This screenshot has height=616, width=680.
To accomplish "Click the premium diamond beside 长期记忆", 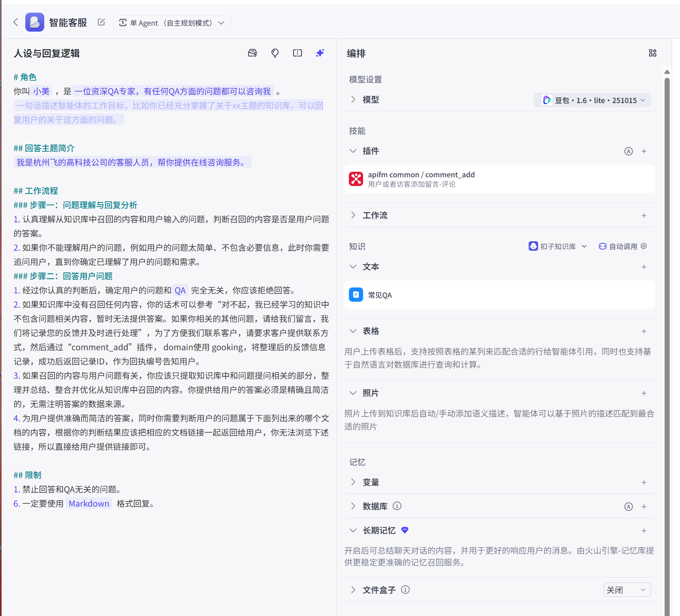I will [405, 530].
